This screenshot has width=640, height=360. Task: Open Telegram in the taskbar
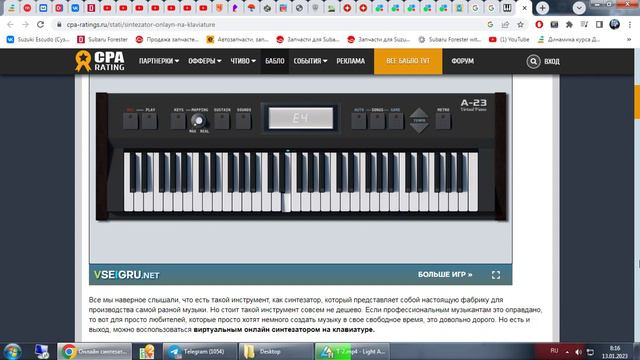click(x=200, y=351)
